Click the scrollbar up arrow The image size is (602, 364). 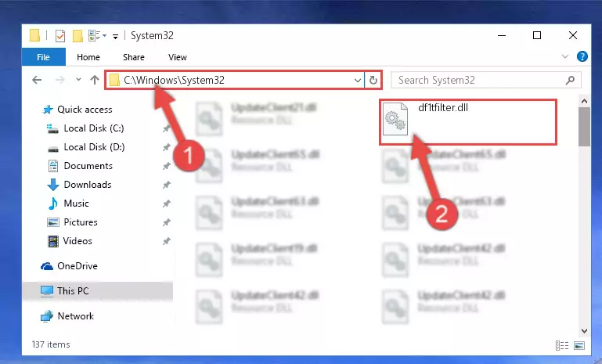point(584,101)
